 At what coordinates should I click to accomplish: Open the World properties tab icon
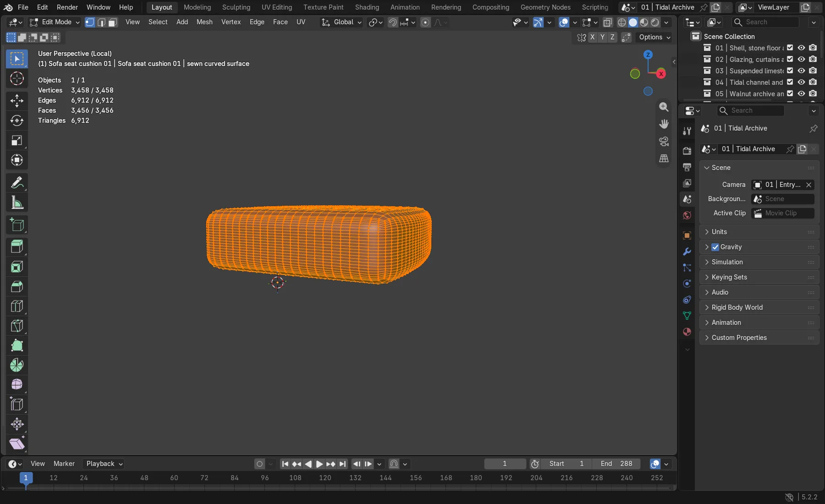[x=687, y=215]
